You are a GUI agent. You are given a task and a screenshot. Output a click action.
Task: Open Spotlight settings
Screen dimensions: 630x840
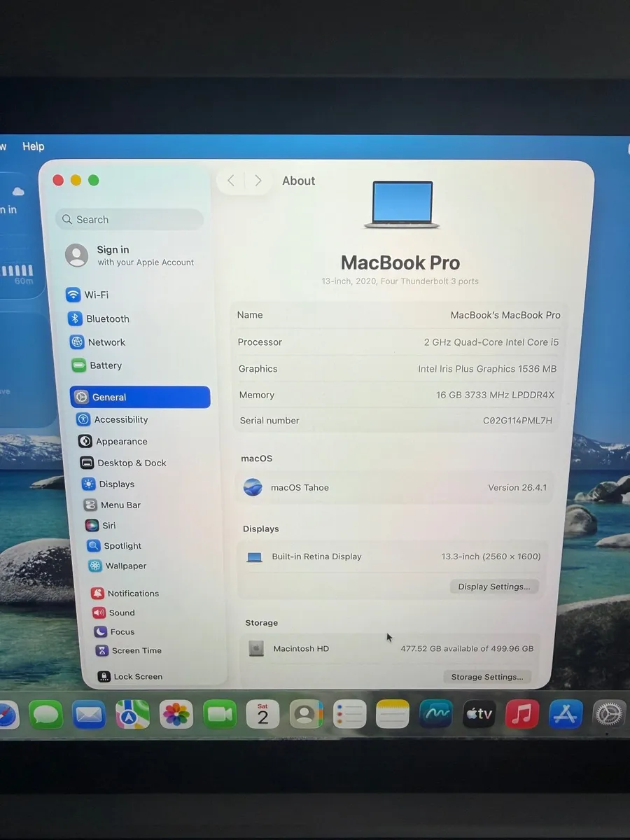pos(114,545)
